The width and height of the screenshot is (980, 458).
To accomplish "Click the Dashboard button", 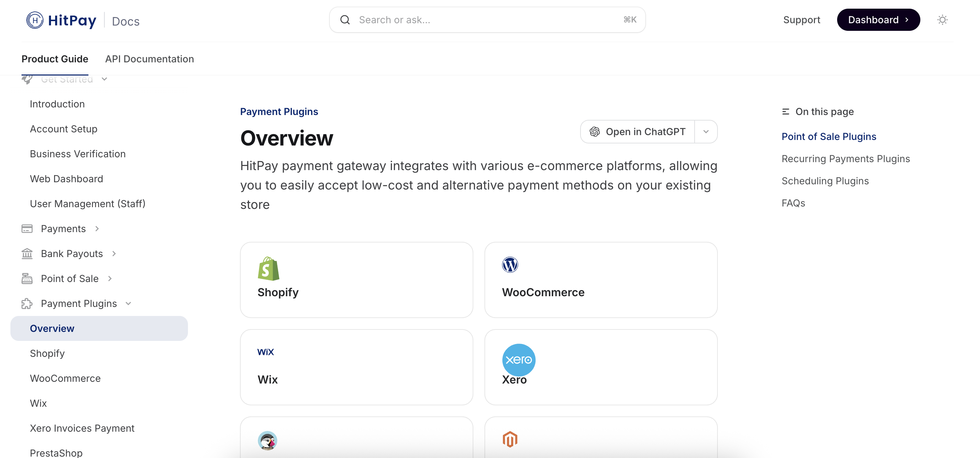I will click(878, 20).
